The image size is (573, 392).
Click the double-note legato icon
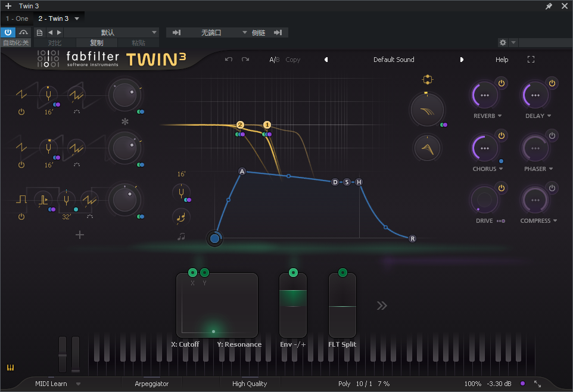click(x=181, y=237)
